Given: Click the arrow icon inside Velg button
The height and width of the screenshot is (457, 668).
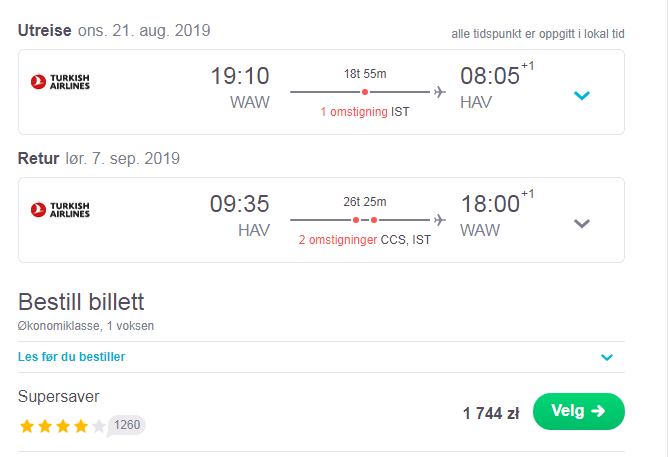Looking at the screenshot, I should coord(598,411).
